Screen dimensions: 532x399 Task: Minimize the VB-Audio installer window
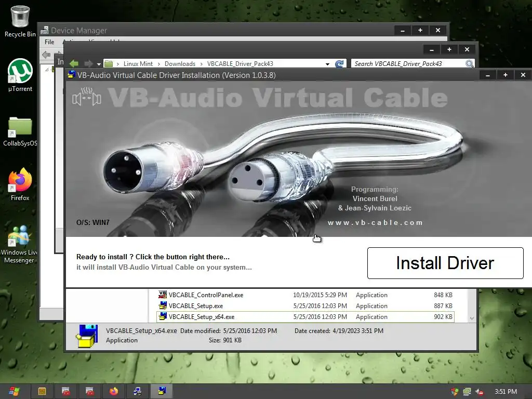point(488,75)
